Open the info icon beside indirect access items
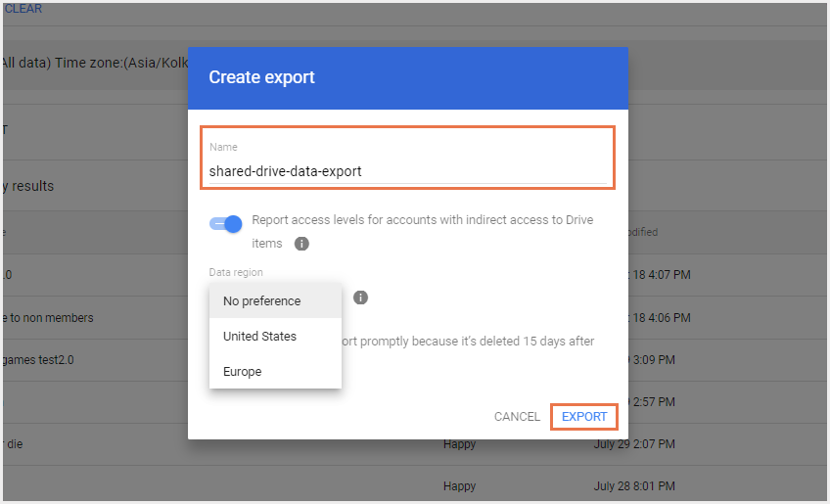 tap(301, 244)
